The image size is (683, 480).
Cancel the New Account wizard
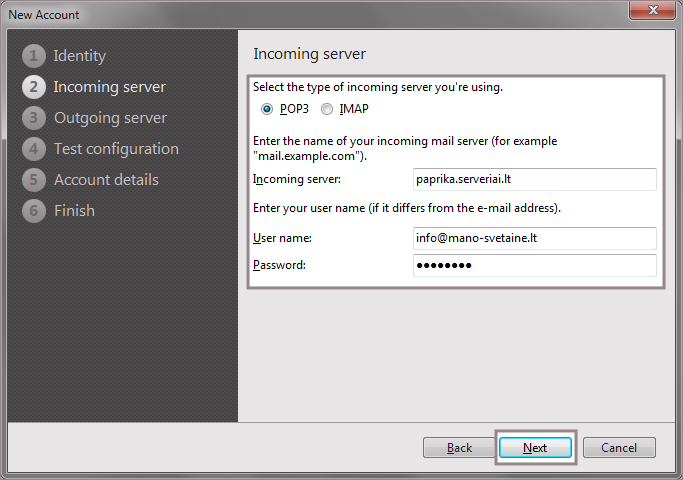[x=619, y=448]
